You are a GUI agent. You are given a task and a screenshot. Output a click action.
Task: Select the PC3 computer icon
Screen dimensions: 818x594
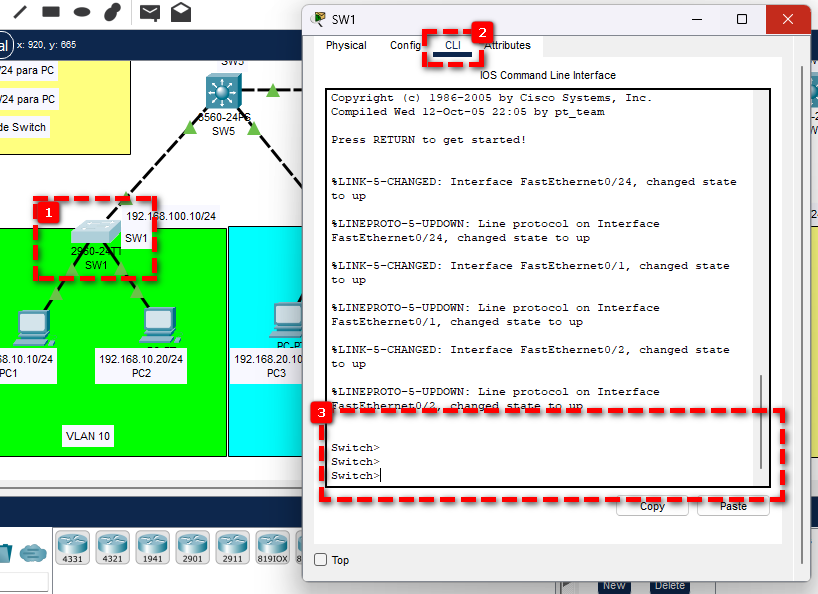pyautogui.click(x=287, y=319)
